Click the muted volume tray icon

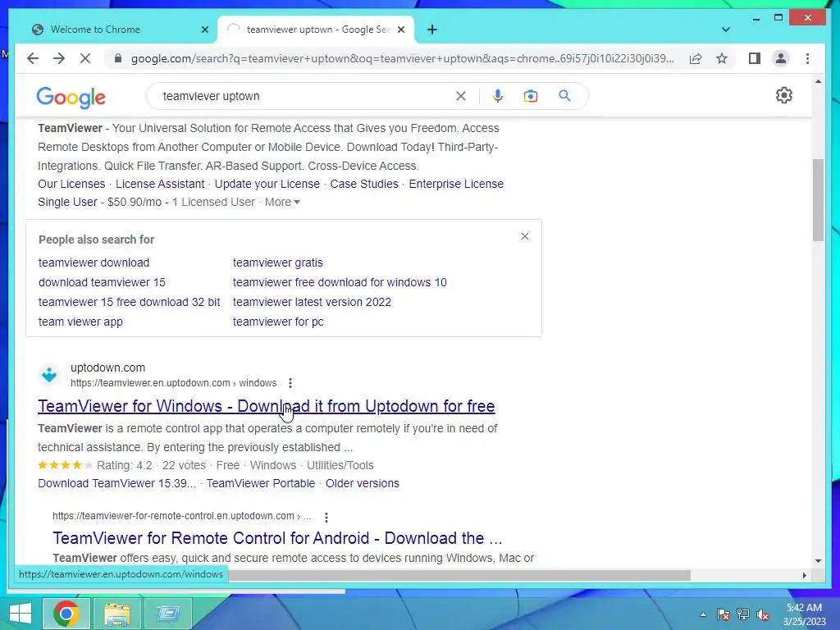tap(763, 614)
